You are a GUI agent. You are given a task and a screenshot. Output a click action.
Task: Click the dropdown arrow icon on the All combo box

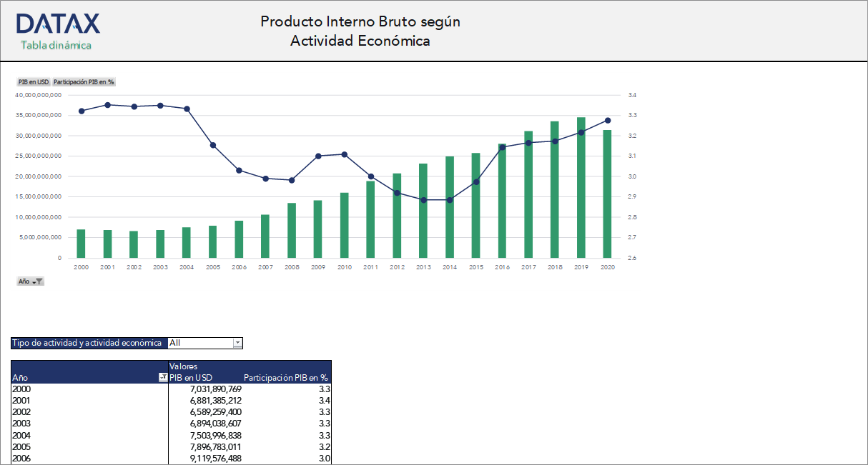pos(237,343)
